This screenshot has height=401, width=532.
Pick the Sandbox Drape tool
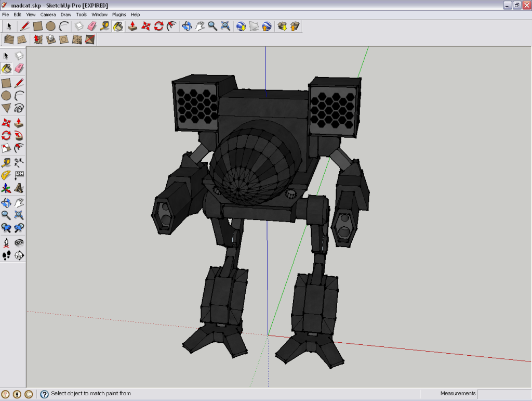coord(64,40)
